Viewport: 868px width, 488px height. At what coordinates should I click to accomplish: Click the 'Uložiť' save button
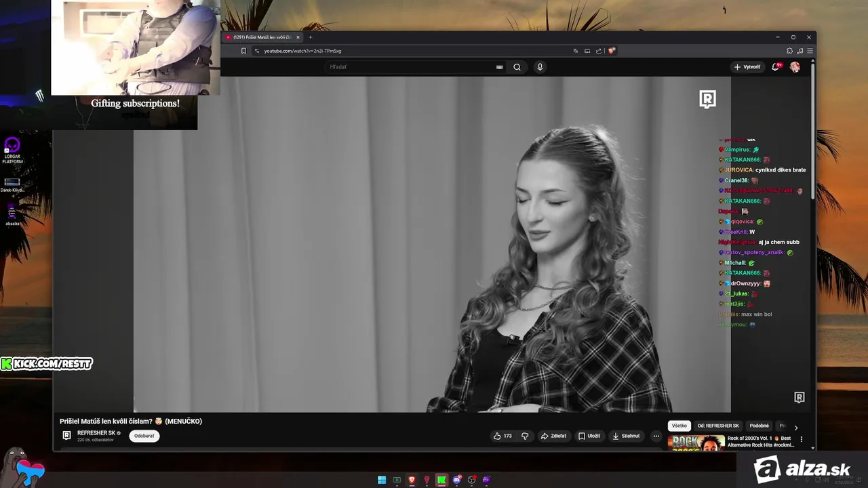[x=589, y=436]
